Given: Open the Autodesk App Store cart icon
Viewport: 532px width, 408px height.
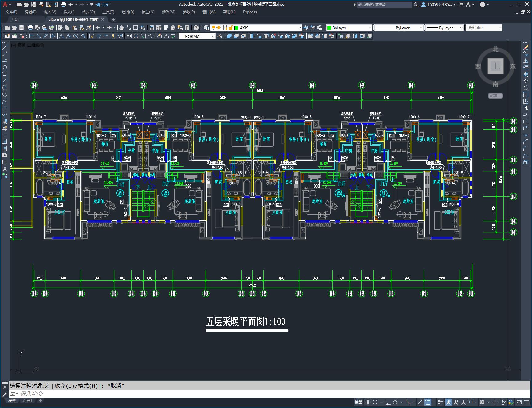Looking at the screenshot, I should click(461, 5).
